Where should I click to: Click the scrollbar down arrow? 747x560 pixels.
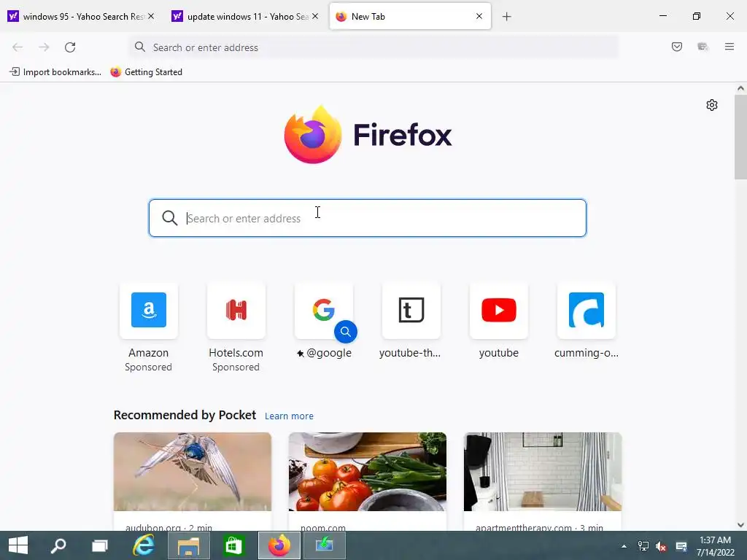[740, 525]
